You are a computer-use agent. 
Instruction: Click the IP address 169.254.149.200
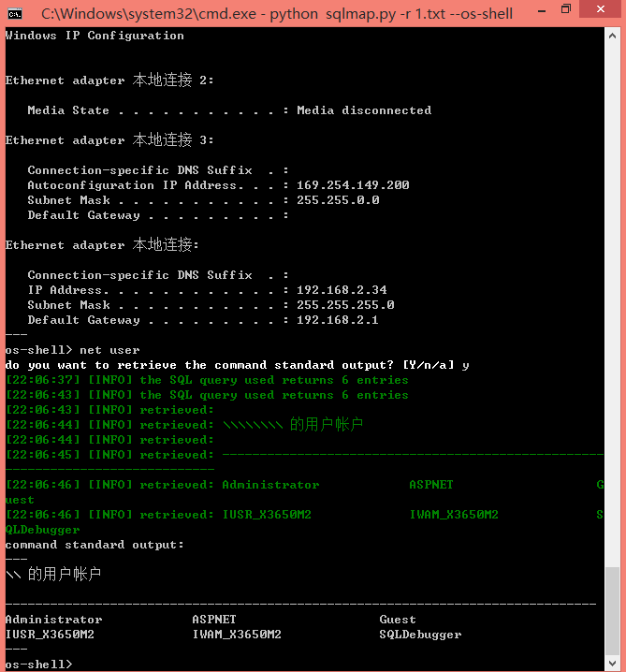tap(353, 185)
